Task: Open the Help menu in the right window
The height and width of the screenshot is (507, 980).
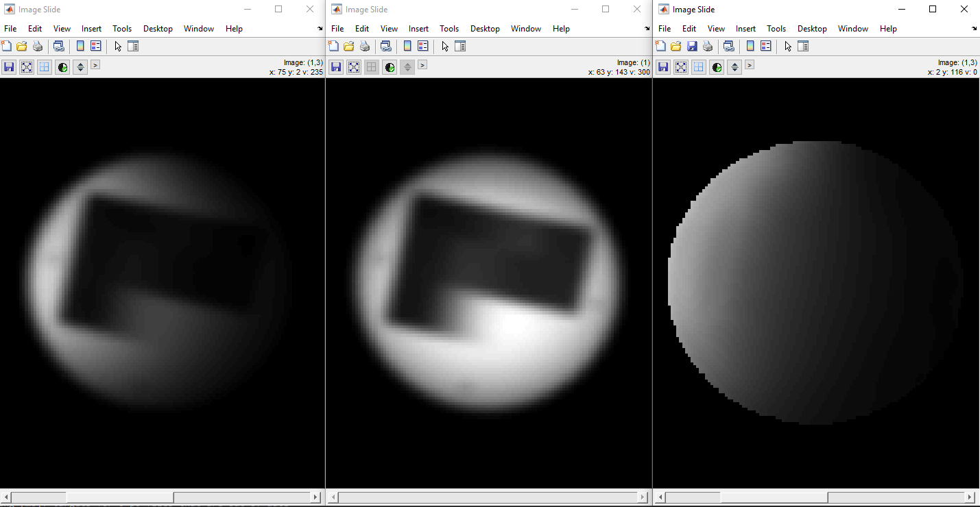Action: click(888, 29)
